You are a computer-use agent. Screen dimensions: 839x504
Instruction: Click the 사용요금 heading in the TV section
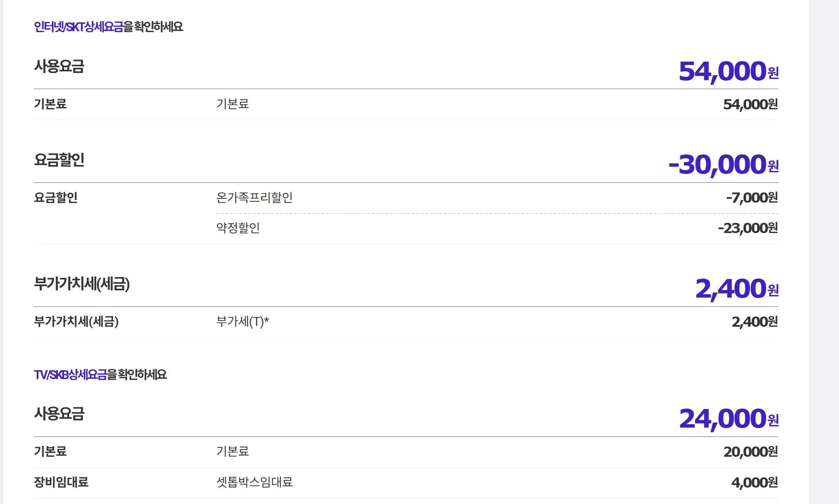click(x=59, y=414)
